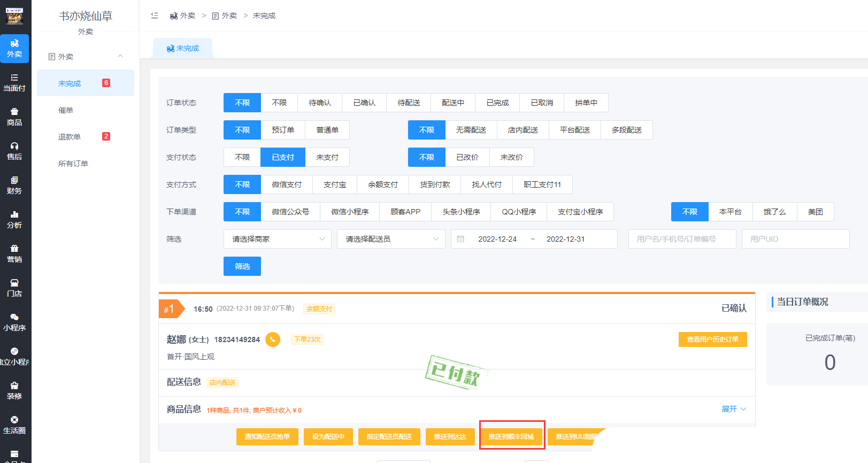Open the 售后 headset sidebar icon

[x=14, y=151]
